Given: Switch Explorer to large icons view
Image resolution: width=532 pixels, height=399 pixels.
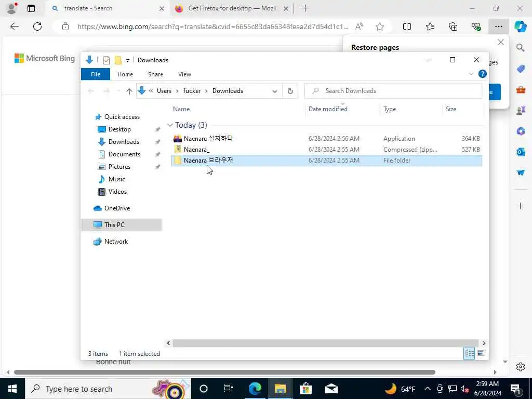Looking at the screenshot, I should (481, 353).
